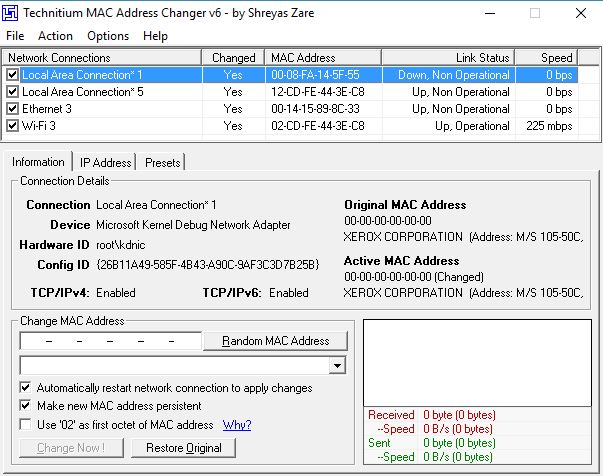Open the Options menu
Screen dimensions: 603x476
point(108,36)
